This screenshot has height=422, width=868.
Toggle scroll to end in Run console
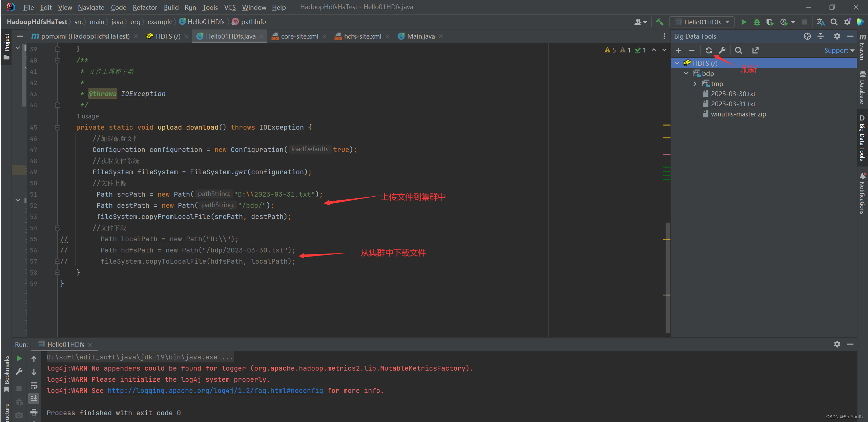pyautogui.click(x=34, y=399)
